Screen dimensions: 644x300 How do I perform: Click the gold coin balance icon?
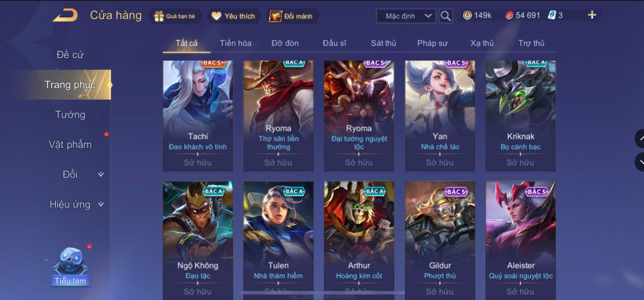click(467, 15)
